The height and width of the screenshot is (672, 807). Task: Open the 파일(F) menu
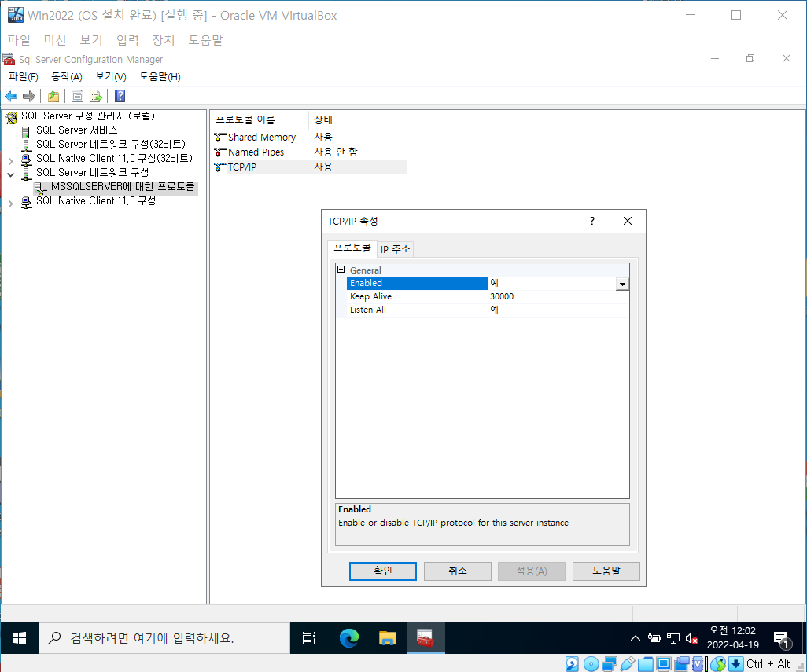click(x=23, y=76)
